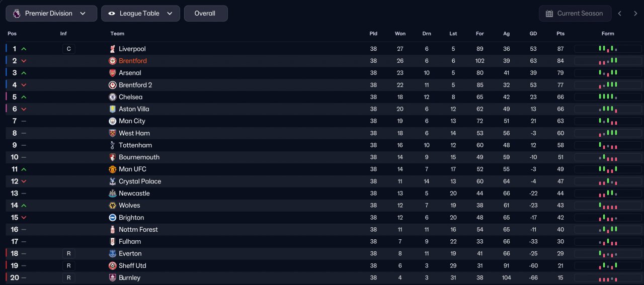Viewport: 644px width, 285px height.
Task: Open the Current Season date selector
Action: pyautogui.click(x=575, y=14)
